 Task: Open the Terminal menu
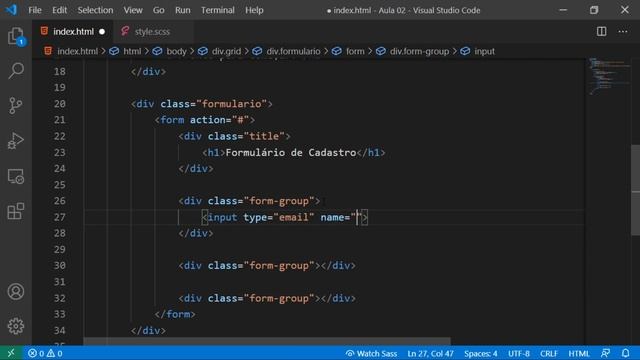pos(218,10)
